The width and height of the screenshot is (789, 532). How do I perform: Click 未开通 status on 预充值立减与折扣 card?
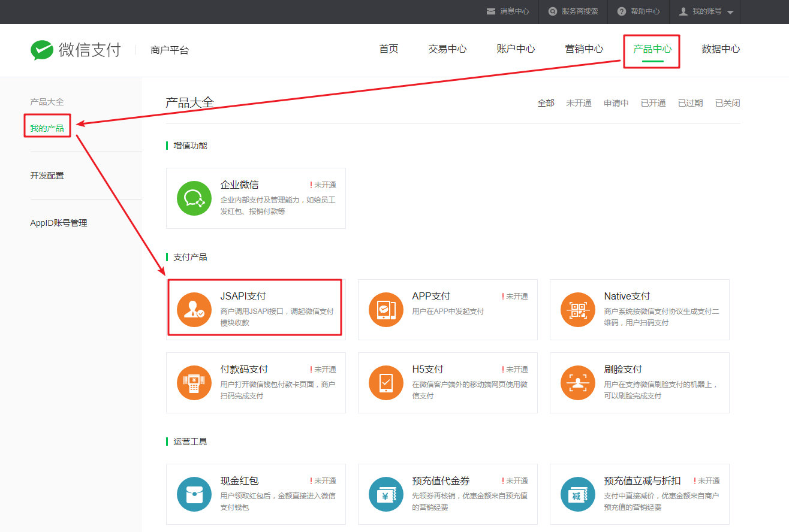click(x=707, y=480)
